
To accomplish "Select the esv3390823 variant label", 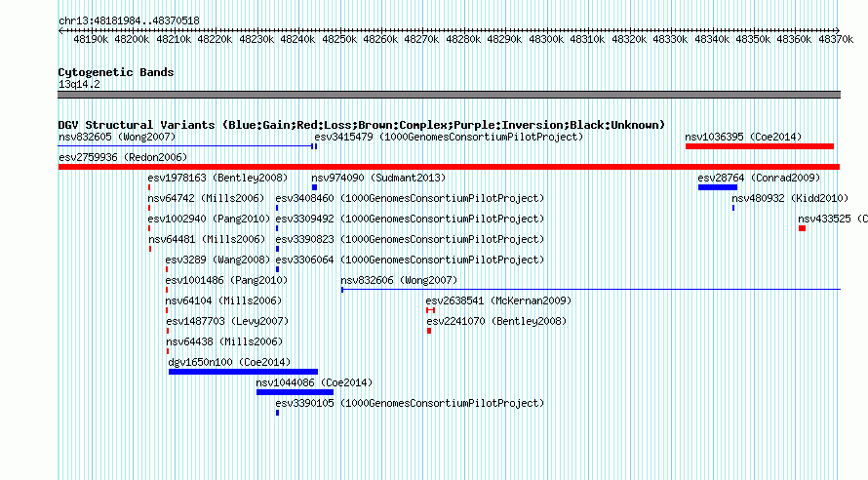I will click(x=410, y=239).
